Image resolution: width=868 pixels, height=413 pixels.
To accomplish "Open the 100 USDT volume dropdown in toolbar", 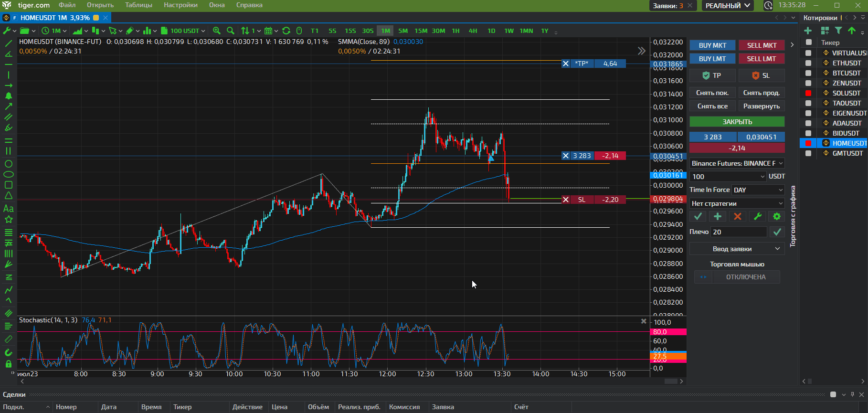I will 184,31.
